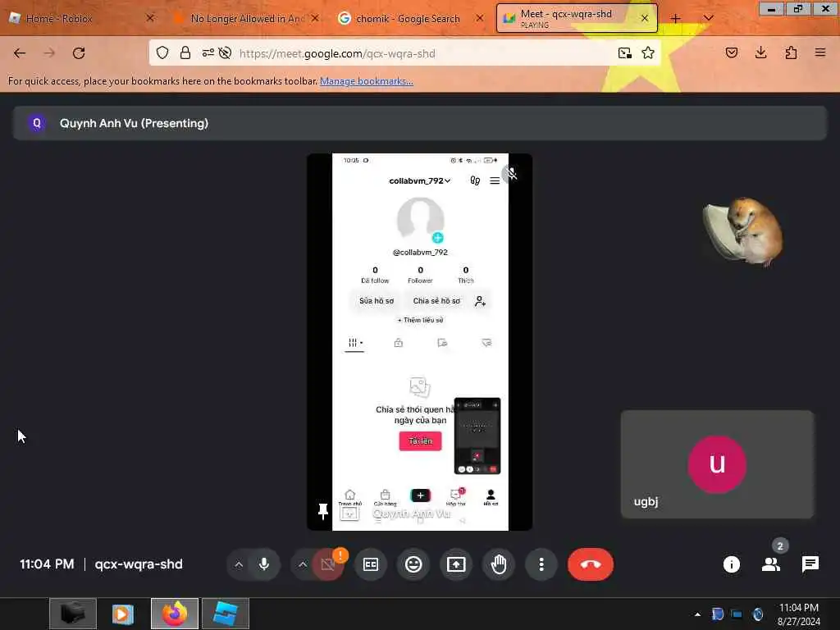Click the blocked camera permission icon
The width and height of the screenshot is (840, 630).
click(225, 53)
